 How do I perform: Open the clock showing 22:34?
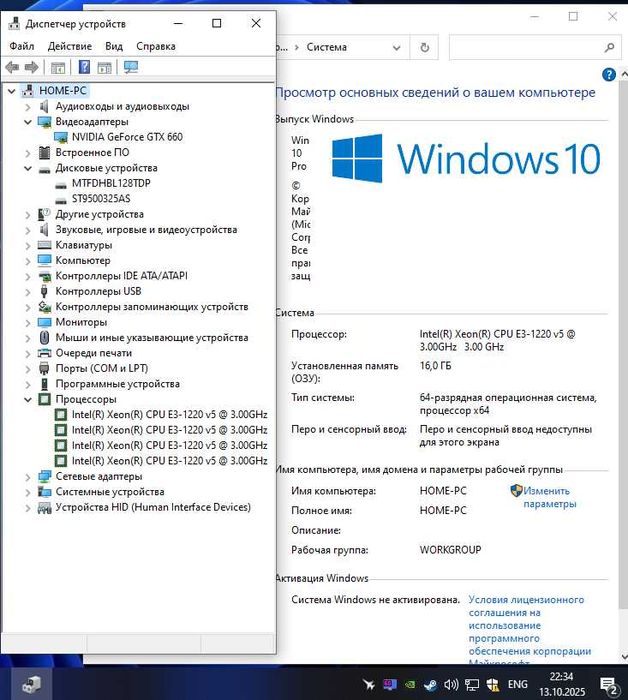tap(562, 684)
